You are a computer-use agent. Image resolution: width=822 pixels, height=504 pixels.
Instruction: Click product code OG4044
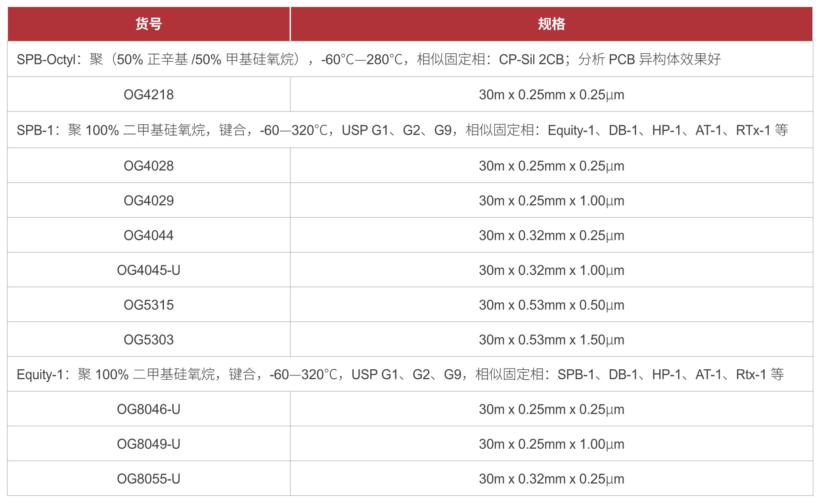149,235
